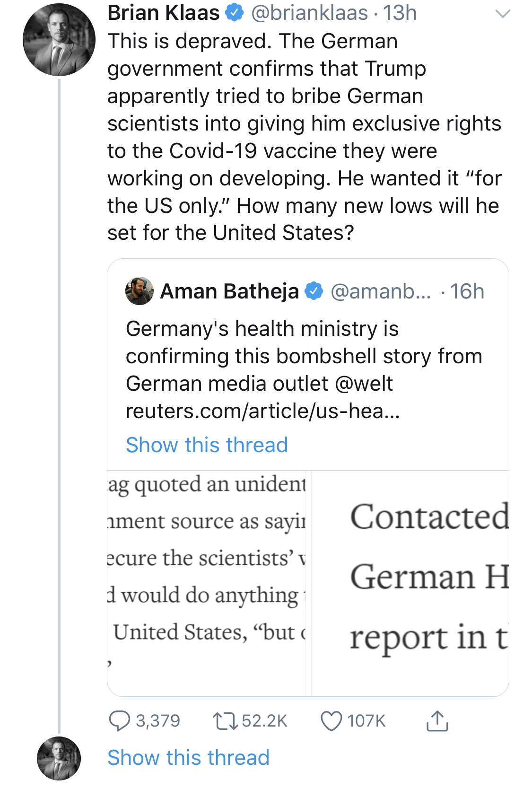Open the right 'Contacted' screenshot image
The height and width of the screenshot is (789, 532).
pos(410,583)
